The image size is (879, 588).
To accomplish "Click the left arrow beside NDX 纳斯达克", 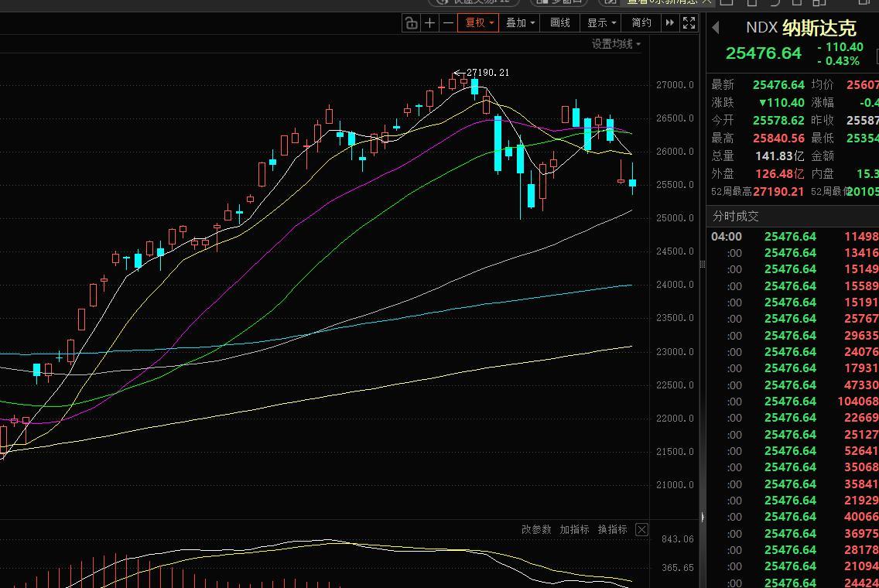I will (x=715, y=28).
